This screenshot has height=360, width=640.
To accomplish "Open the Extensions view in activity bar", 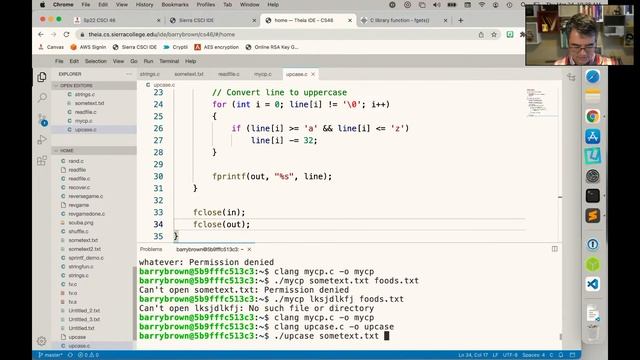I will (42, 160).
